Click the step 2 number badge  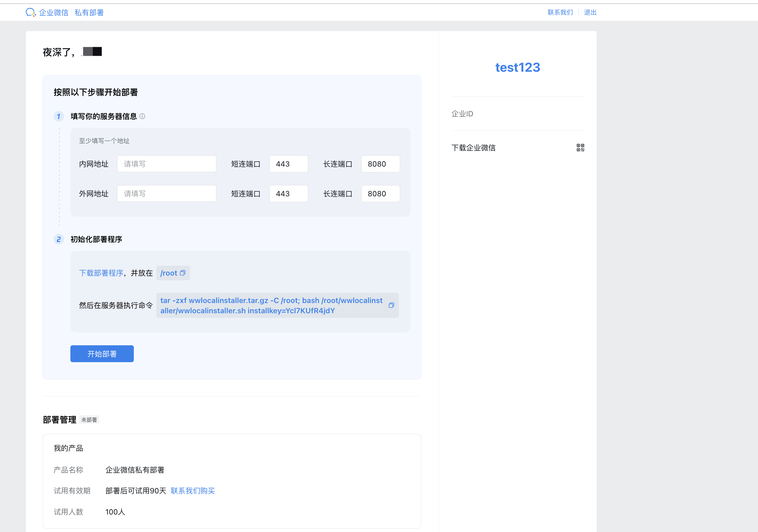tap(59, 239)
